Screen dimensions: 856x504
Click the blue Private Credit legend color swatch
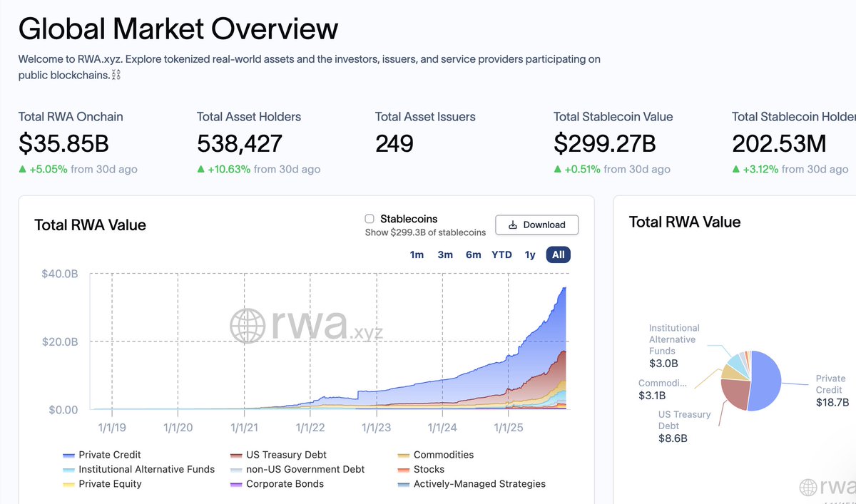(x=68, y=455)
